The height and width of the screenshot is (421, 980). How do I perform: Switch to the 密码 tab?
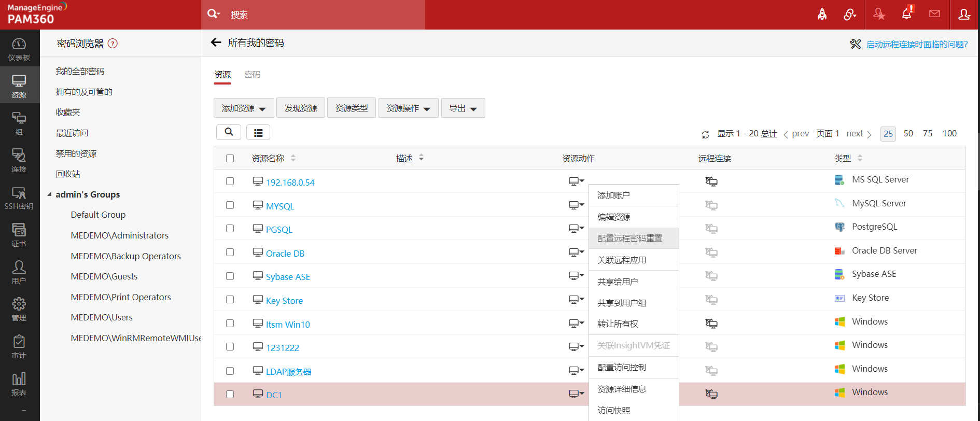click(253, 75)
